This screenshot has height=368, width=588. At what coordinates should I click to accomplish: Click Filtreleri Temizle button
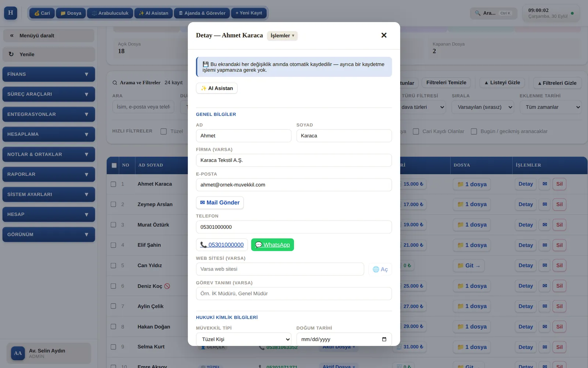(446, 83)
